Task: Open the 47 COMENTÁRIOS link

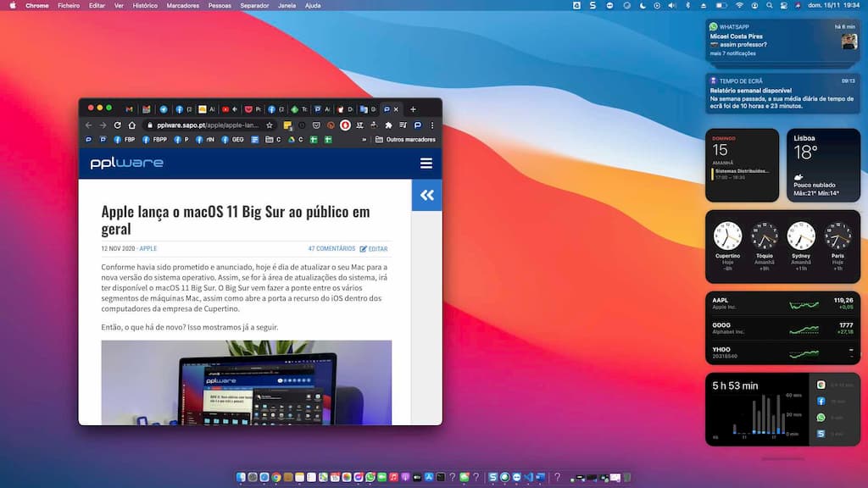Action: pyautogui.click(x=331, y=248)
